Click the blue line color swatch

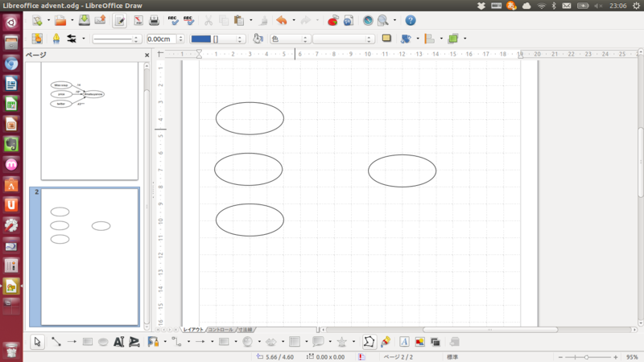point(200,39)
